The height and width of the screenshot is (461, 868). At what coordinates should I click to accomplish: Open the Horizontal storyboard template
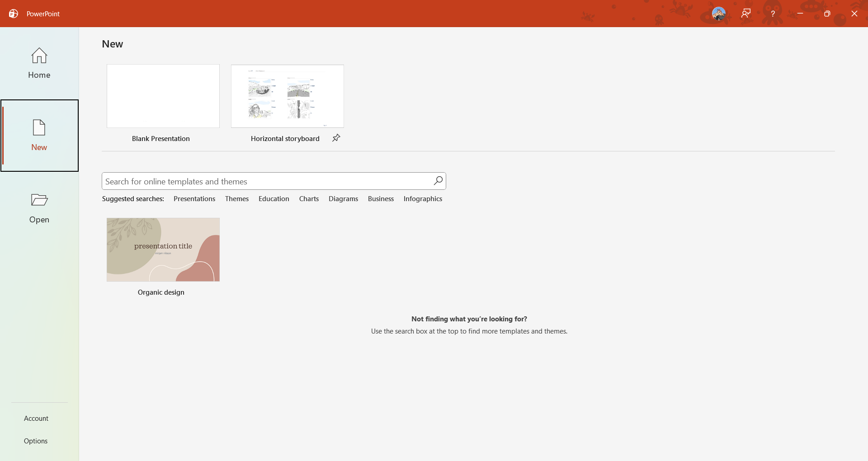coord(287,96)
